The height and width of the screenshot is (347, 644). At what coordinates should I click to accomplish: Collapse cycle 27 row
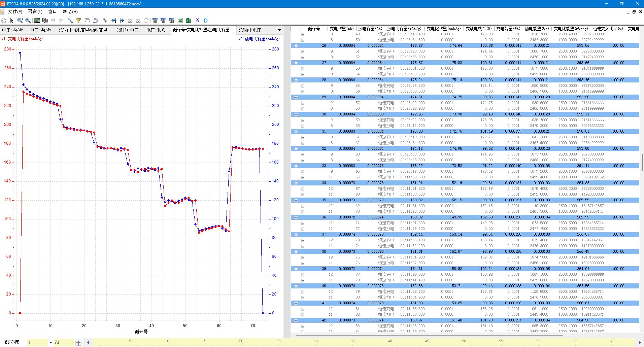pos(296,63)
